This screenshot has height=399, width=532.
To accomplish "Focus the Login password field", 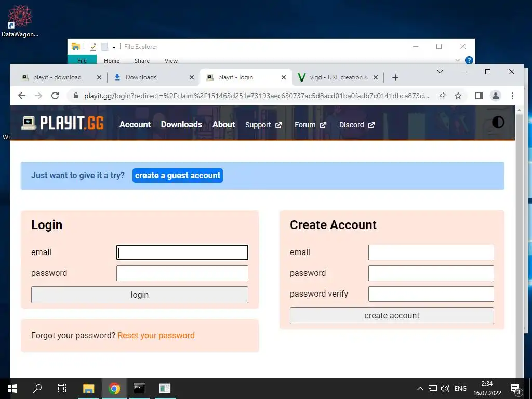I will point(182,273).
